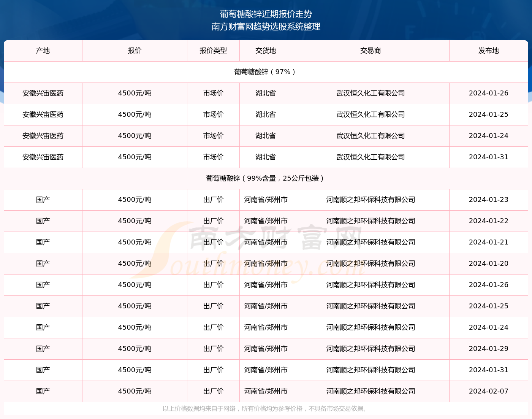Click the date 2024-01-29
The height and width of the screenshot is (419, 532).
coord(488,349)
